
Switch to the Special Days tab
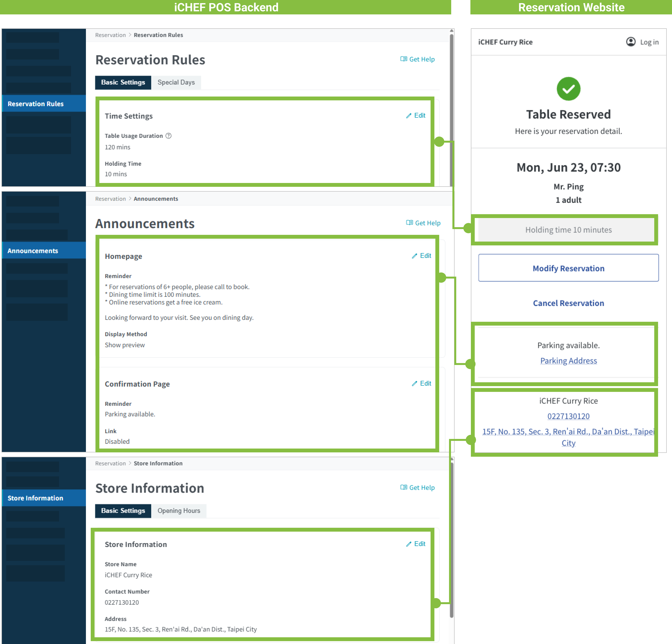pyautogui.click(x=176, y=82)
